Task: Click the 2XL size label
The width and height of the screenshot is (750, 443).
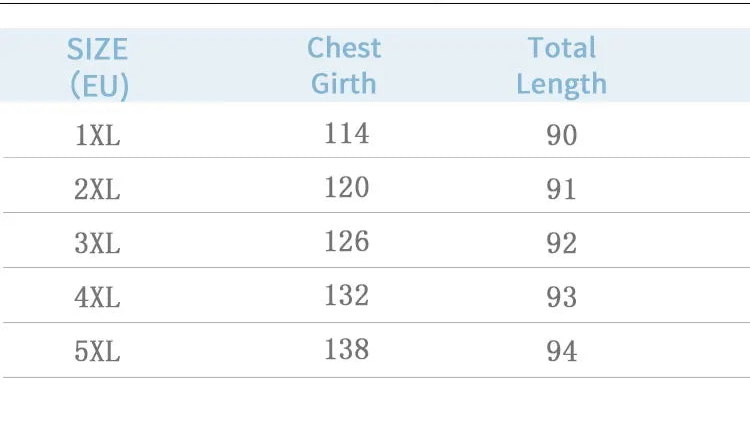Action: pos(98,189)
